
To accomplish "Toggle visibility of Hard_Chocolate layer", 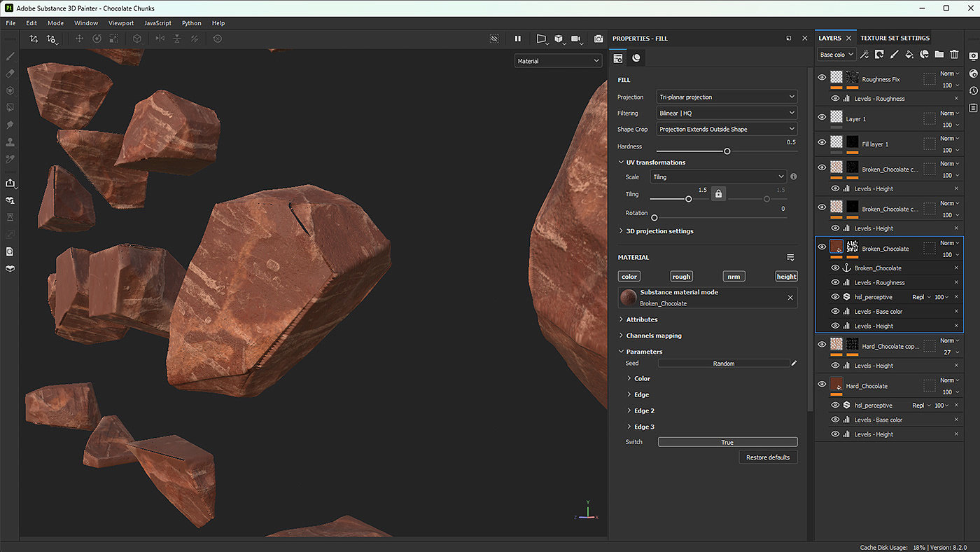I will tap(822, 385).
